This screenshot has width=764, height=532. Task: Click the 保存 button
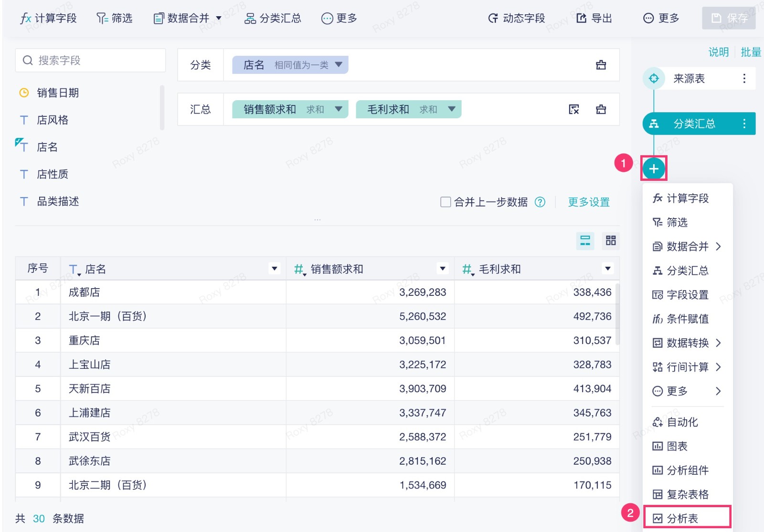[x=729, y=18]
